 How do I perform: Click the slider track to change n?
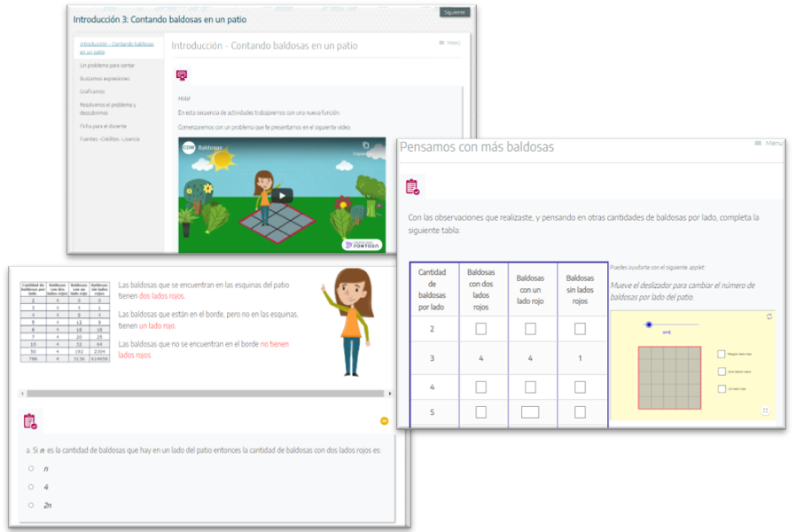[x=671, y=325]
